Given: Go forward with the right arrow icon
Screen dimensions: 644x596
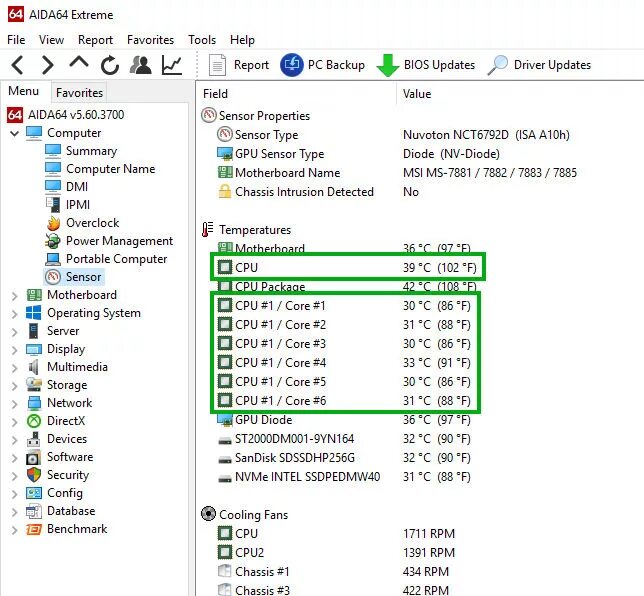Looking at the screenshot, I should pyautogui.click(x=48, y=65).
